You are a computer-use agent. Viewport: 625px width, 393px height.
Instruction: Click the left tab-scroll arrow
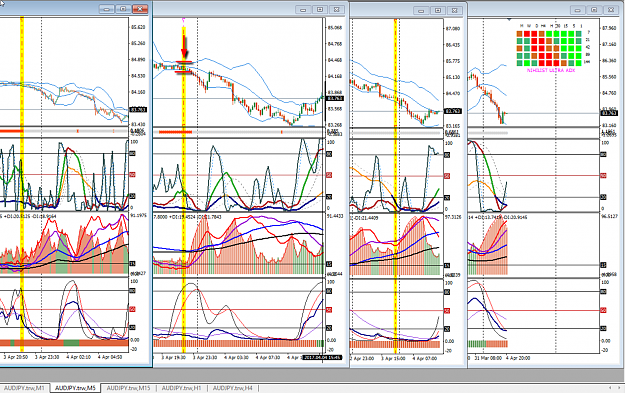click(610, 387)
